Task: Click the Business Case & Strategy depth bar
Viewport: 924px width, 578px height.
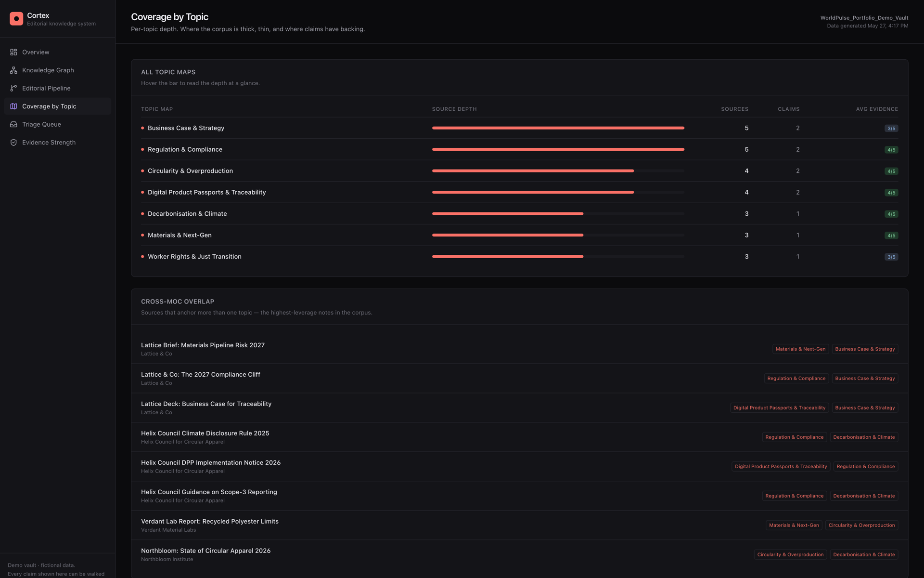Action: [558, 128]
